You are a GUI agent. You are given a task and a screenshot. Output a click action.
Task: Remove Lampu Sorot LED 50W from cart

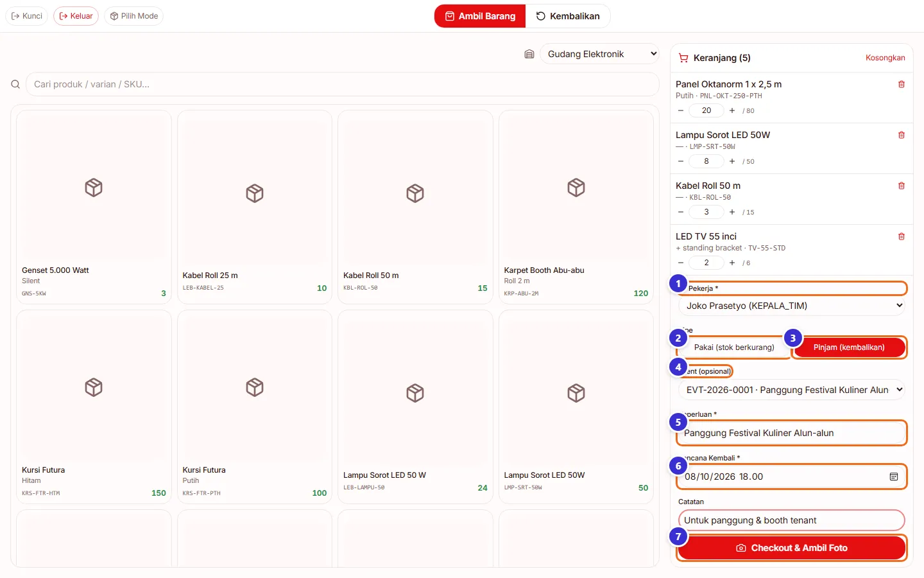pyautogui.click(x=902, y=135)
